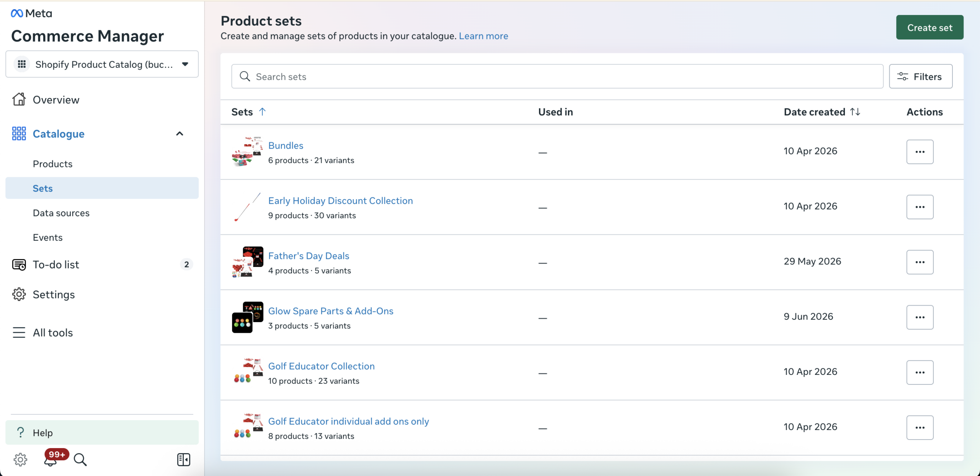
Task: Open the notifications bell with 99+ badge
Action: pyautogui.click(x=51, y=460)
